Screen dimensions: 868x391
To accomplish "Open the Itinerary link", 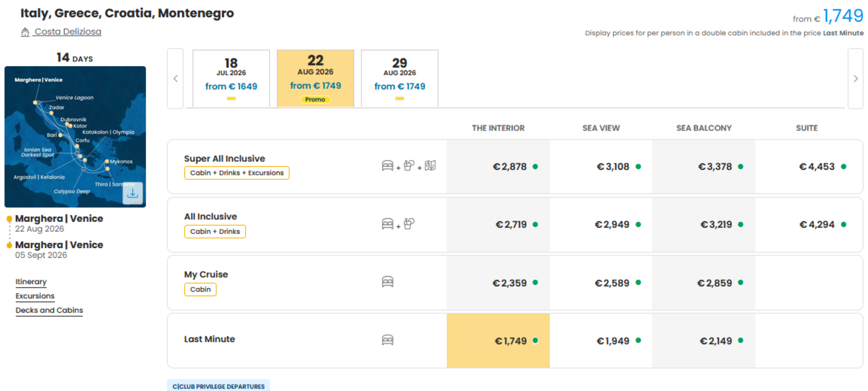I will [x=31, y=282].
